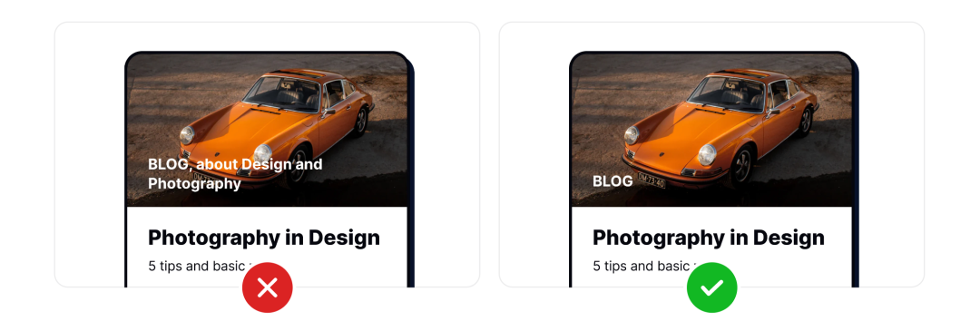The image size is (980, 331).
Task: Select the orange car photo in the right mockup
Action: (711, 130)
